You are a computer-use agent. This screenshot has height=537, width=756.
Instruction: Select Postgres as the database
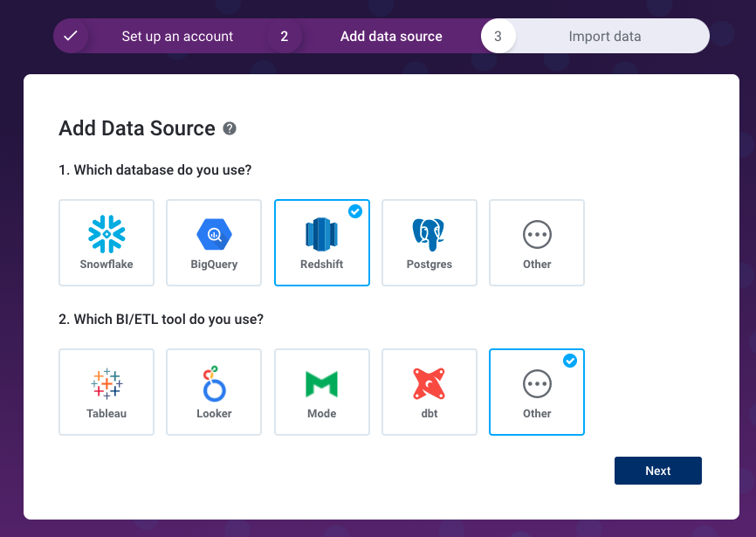[x=430, y=243]
